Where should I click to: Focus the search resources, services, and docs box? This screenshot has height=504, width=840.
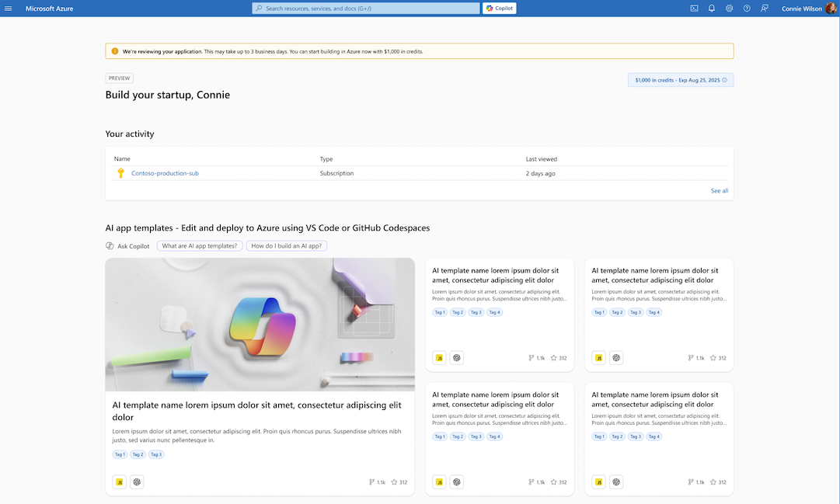click(x=366, y=8)
